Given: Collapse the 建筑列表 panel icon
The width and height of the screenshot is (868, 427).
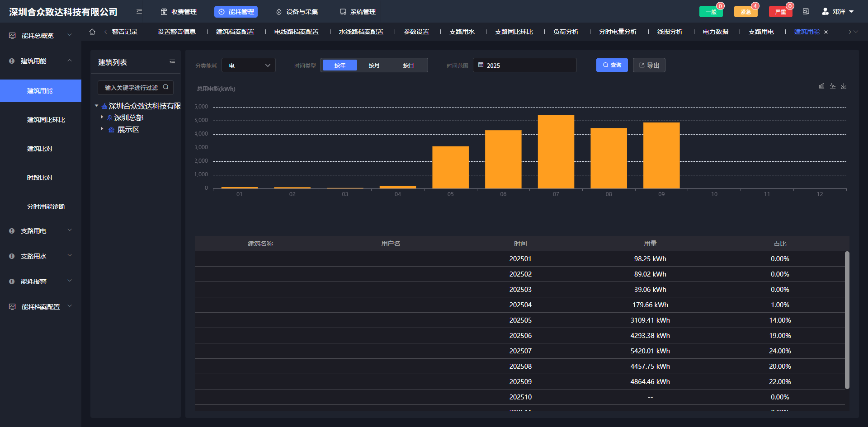Looking at the screenshot, I should coord(172,62).
